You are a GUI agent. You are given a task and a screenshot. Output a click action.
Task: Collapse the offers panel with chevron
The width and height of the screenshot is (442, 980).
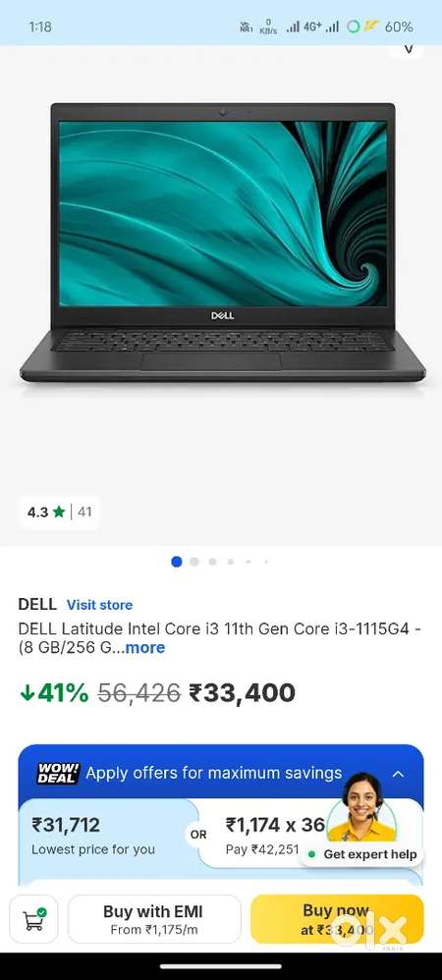[x=398, y=774]
